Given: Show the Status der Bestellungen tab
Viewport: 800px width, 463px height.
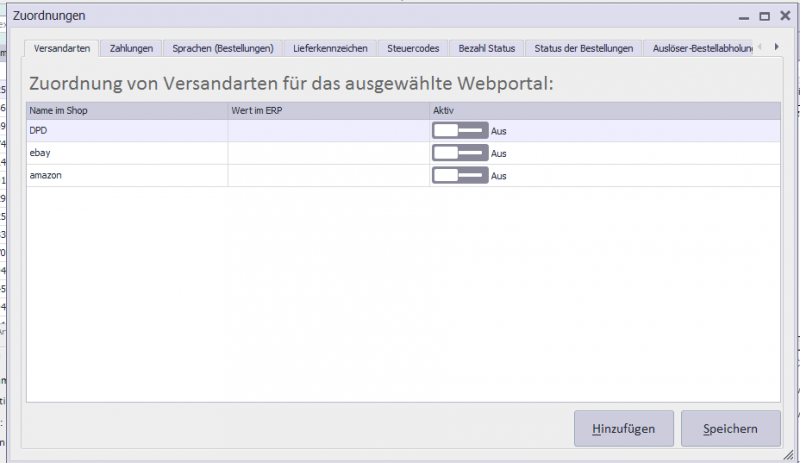Looking at the screenshot, I should 583,48.
